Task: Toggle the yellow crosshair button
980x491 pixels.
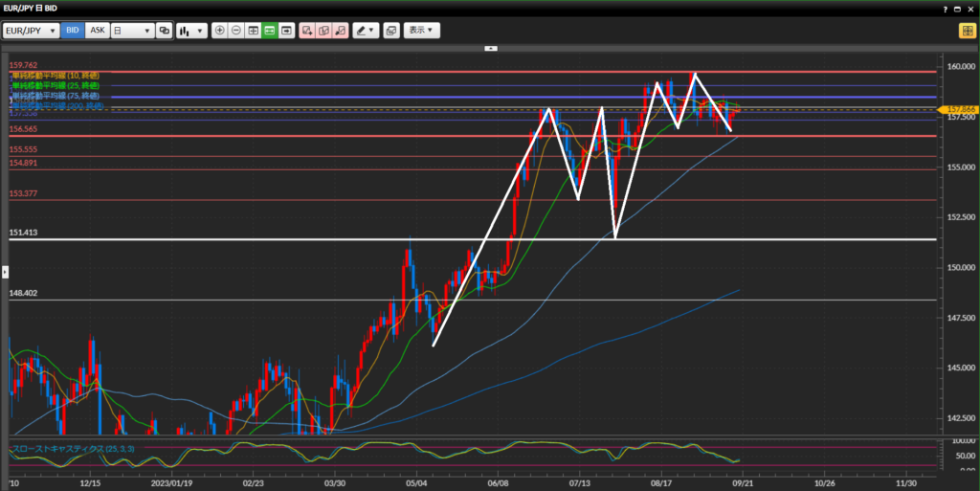Action: tap(967, 31)
